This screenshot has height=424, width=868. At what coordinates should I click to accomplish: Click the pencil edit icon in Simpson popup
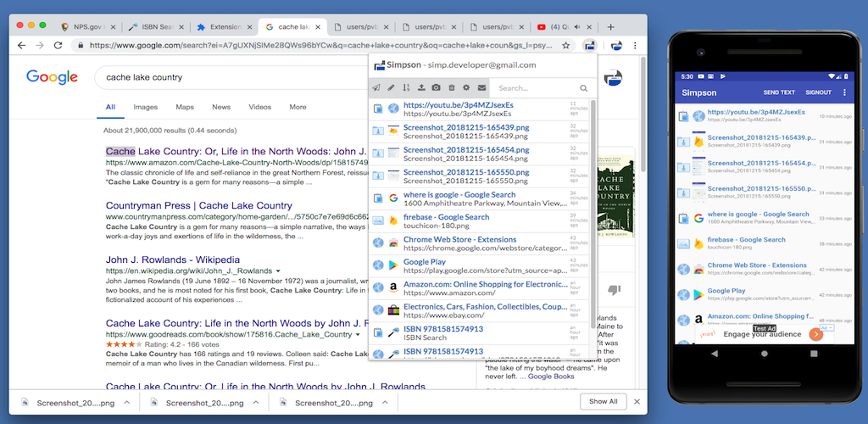391,87
